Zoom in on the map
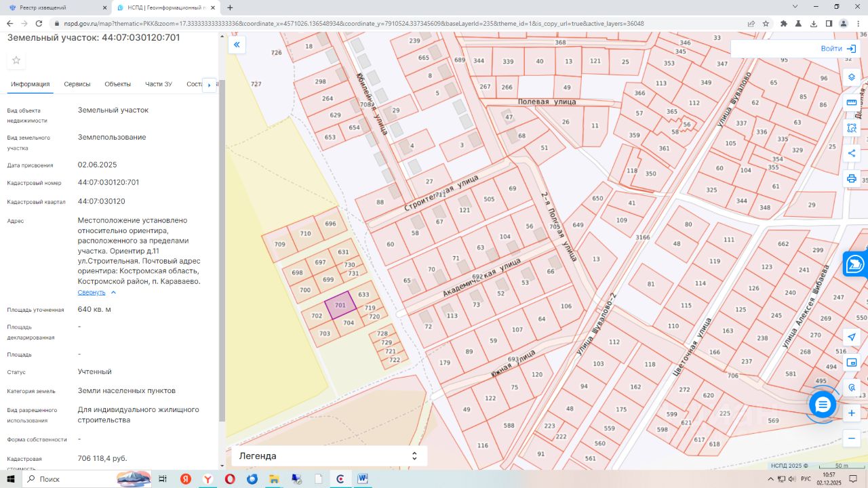This screenshot has height=488, width=868. click(x=852, y=413)
